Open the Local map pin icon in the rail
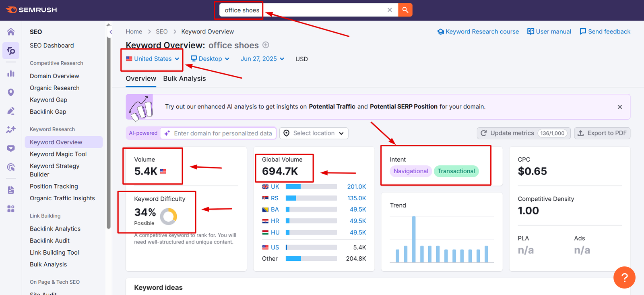 tap(11, 92)
